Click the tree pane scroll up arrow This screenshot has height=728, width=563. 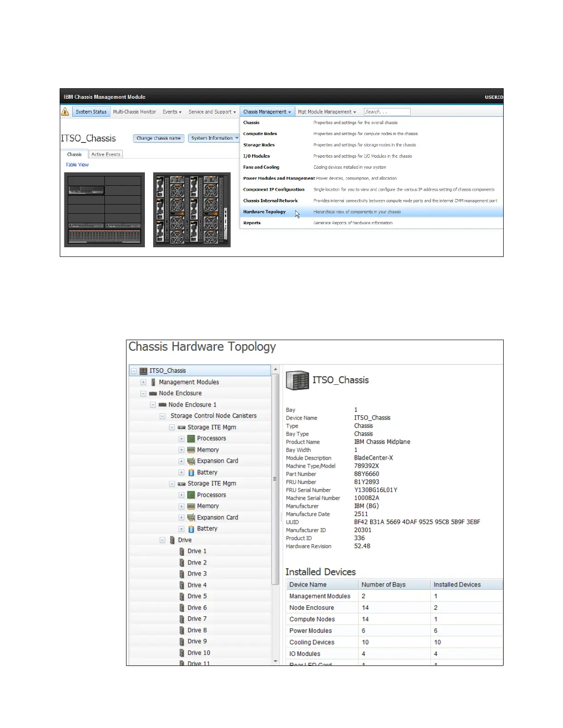coord(276,369)
